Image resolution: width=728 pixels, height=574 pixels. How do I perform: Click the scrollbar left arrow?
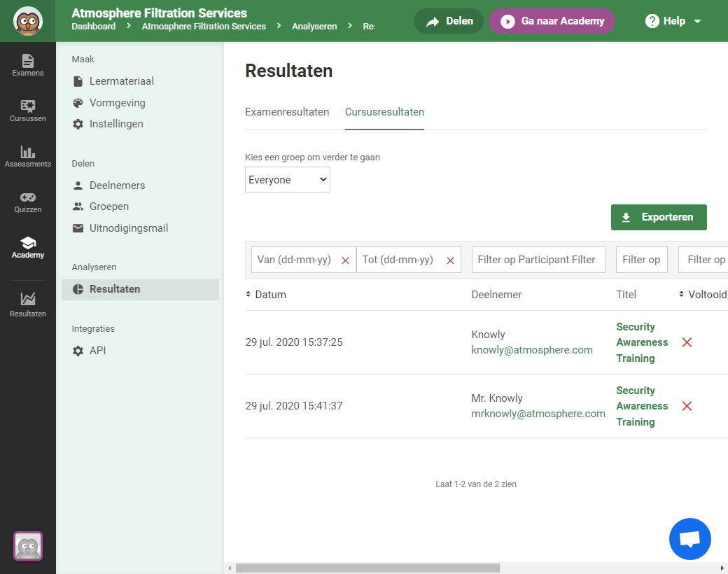(x=230, y=568)
